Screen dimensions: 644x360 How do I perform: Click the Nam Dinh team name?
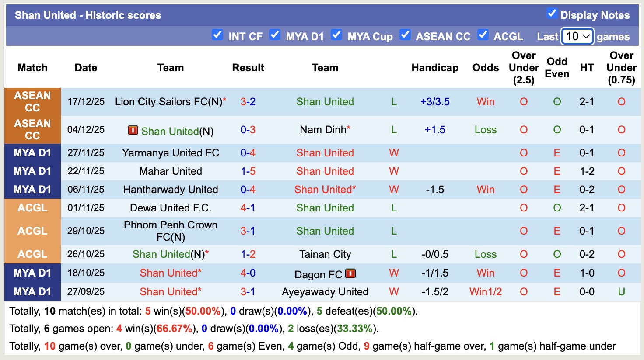(322, 130)
